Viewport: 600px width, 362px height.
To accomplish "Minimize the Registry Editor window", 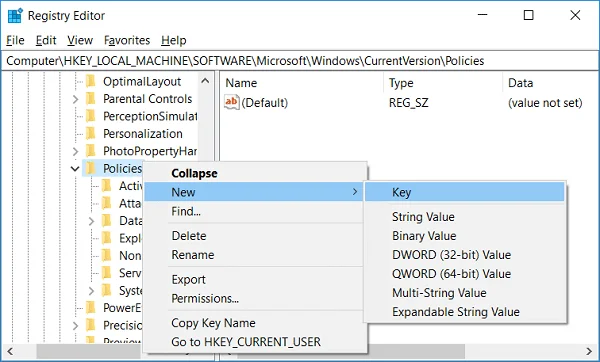I will 483,15.
